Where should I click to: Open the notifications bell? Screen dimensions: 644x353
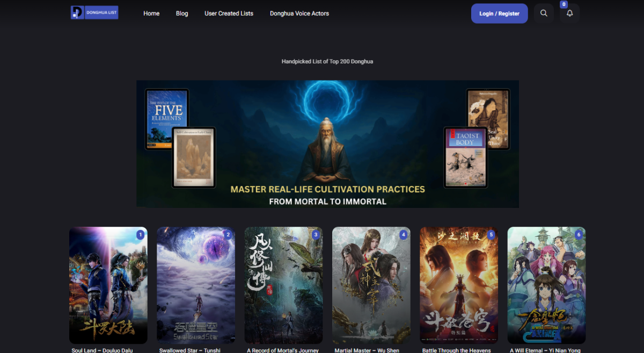point(569,13)
